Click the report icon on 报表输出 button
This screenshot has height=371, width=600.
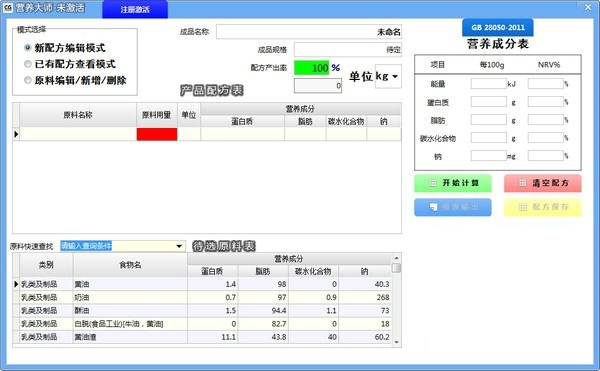click(433, 207)
